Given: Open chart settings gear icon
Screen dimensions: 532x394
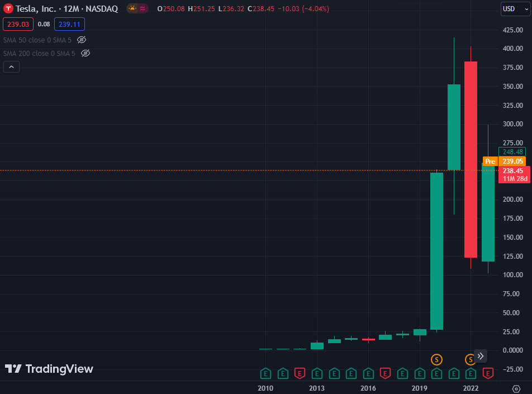Looking at the screenshot, I should (516, 388).
